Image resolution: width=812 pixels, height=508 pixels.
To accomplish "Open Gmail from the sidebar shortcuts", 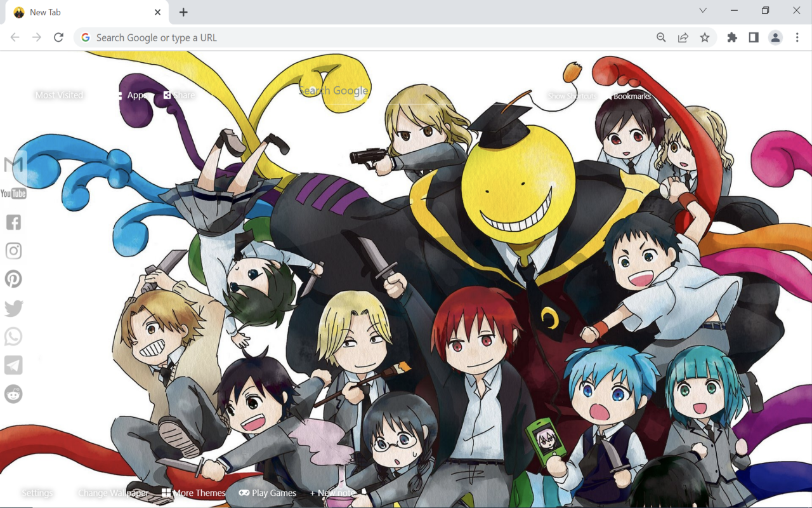I will point(13,164).
